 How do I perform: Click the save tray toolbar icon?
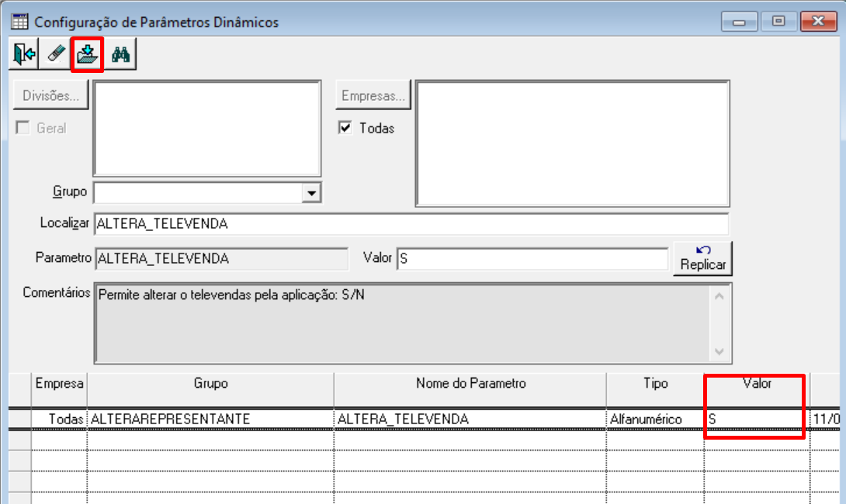pyautogui.click(x=88, y=54)
